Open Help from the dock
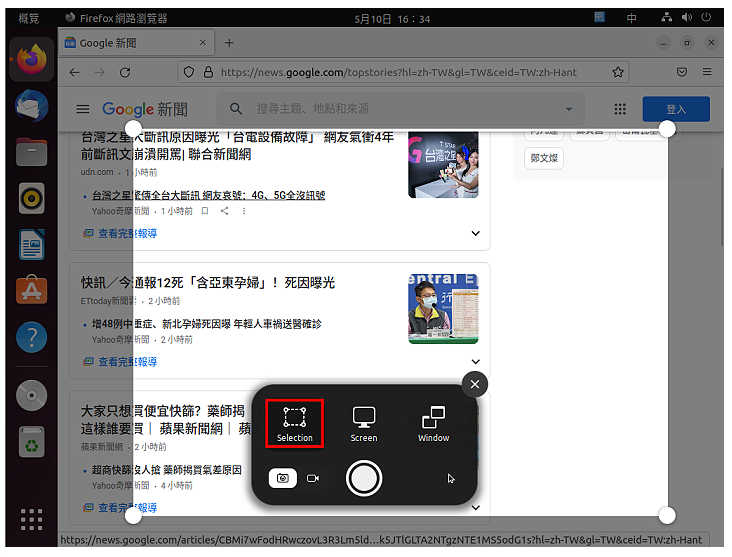Image resolution: width=732 pixels, height=557 pixels. point(32,337)
